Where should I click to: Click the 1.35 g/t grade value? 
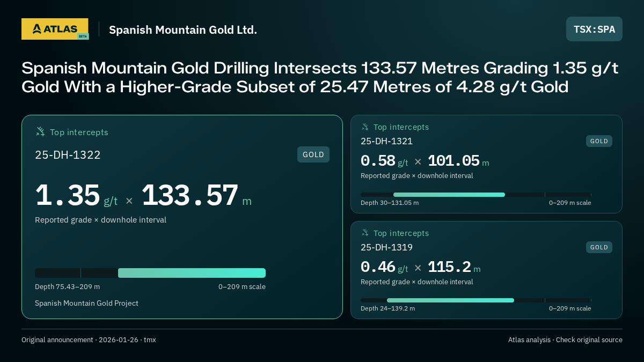click(x=76, y=196)
